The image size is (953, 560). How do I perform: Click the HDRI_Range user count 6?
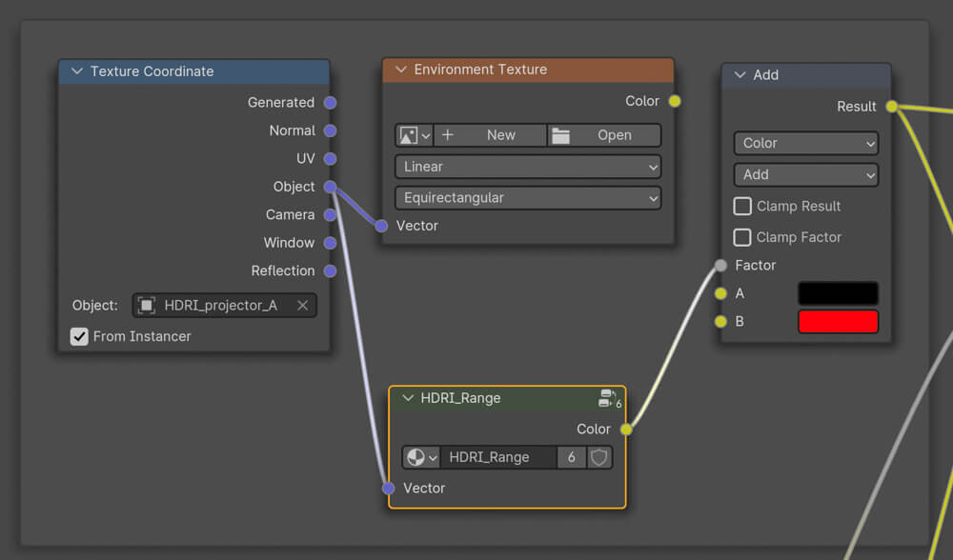pyautogui.click(x=571, y=457)
